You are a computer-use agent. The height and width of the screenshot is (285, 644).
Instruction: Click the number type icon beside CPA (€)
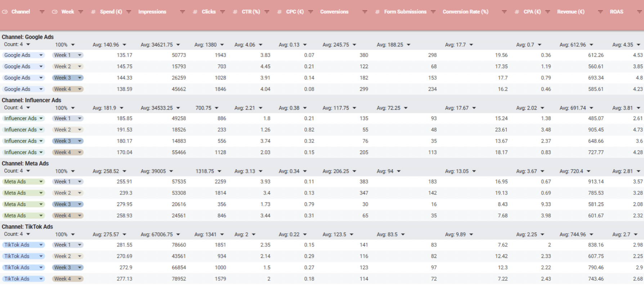pos(516,12)
